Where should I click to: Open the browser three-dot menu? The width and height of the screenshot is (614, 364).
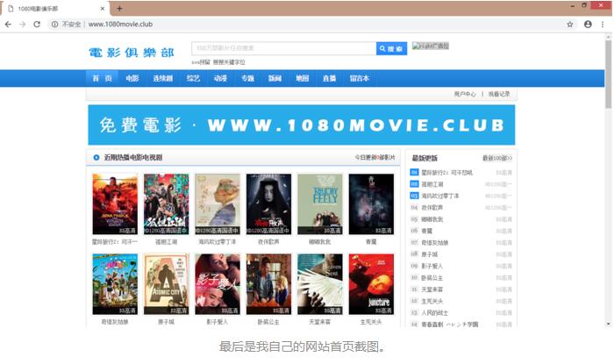[604, 25]
